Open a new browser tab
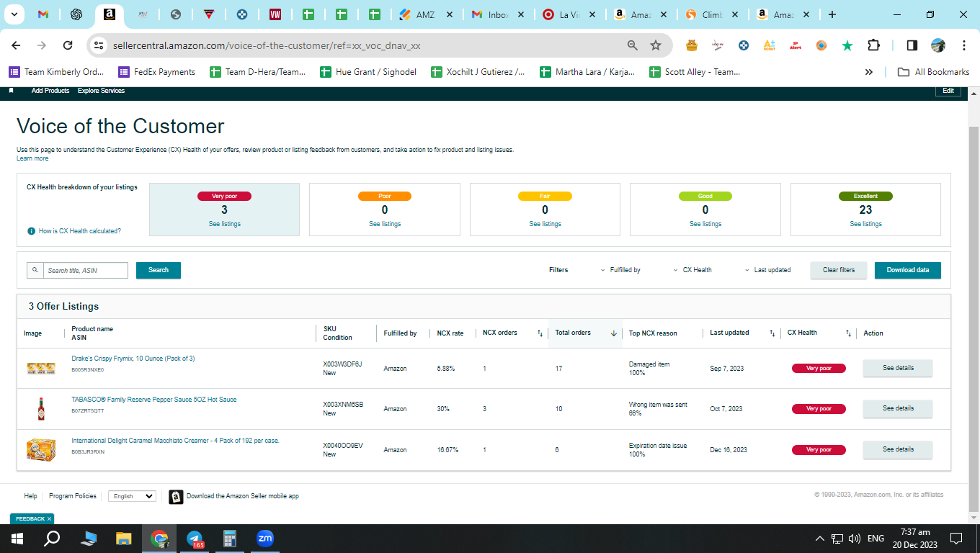Image resolution: width=980 pixels, height=553 pixels. click(x=832, y=14)
